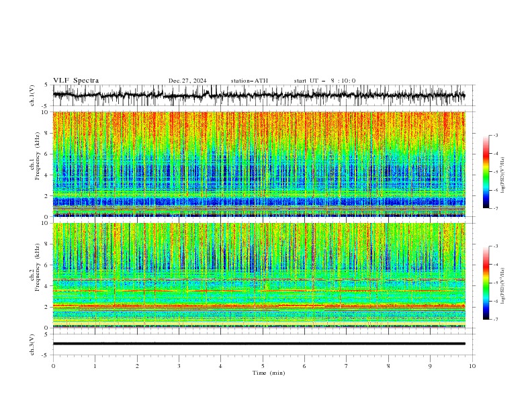
Task: Click time axis tick label "1"
Action: [x=95, y=366]
